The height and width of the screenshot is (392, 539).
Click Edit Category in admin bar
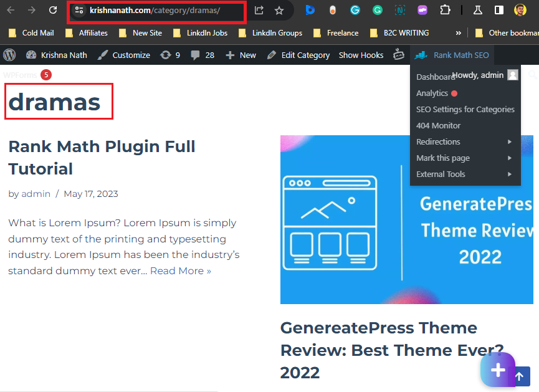point(298,55)
